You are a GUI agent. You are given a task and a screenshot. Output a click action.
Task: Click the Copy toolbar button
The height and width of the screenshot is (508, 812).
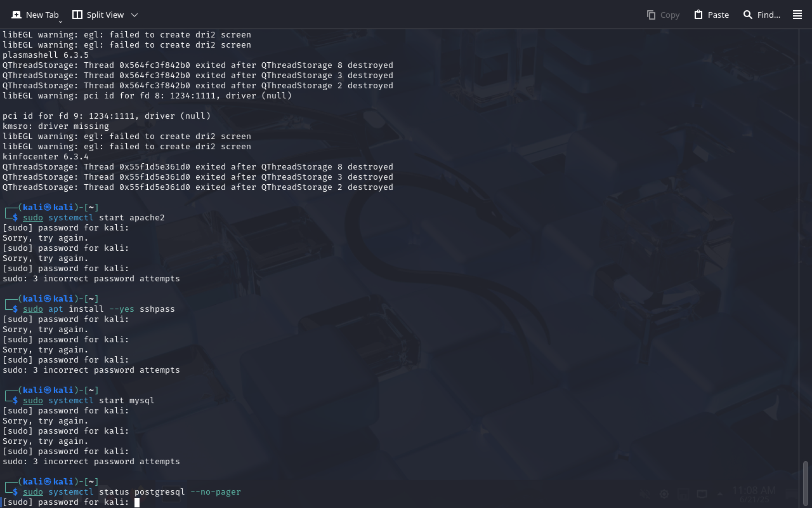[x=663, y=15]
